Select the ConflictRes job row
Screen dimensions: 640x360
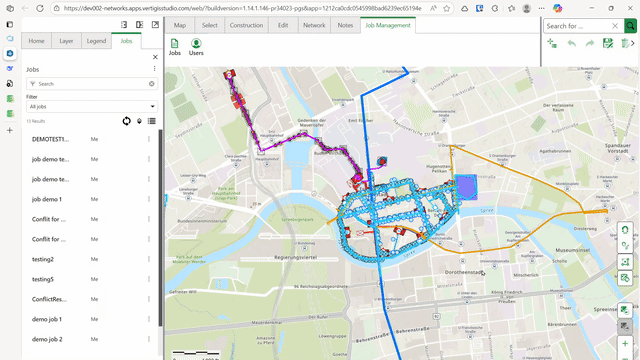pyautogui.click(x=90, y=299)
